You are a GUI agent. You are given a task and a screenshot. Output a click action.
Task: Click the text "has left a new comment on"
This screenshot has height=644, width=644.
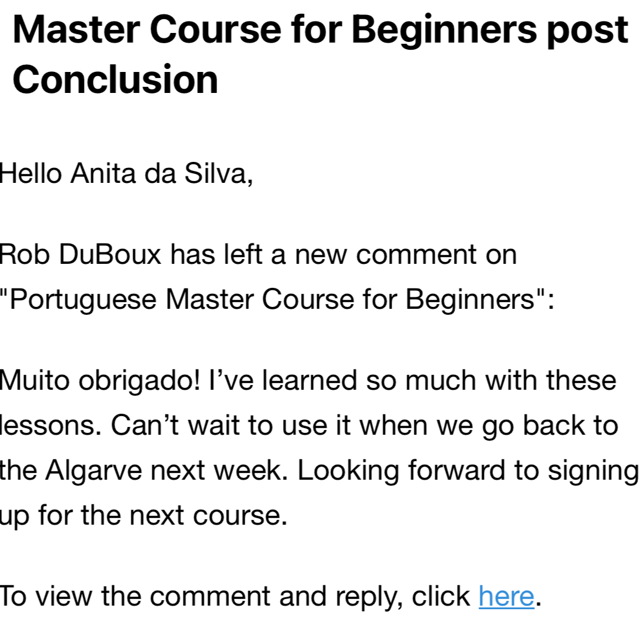(x=344, y=255)
